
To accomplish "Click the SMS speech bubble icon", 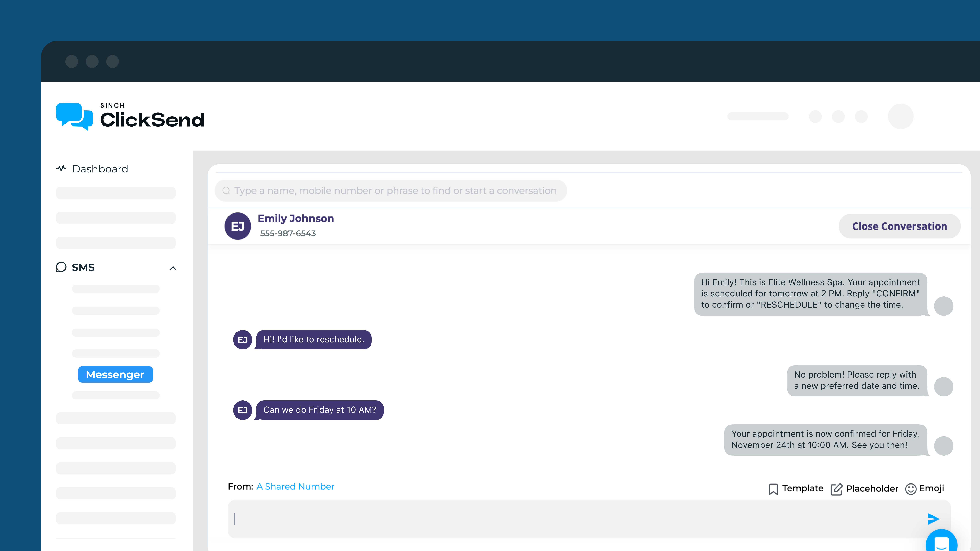I will click(x=61, y=267).
